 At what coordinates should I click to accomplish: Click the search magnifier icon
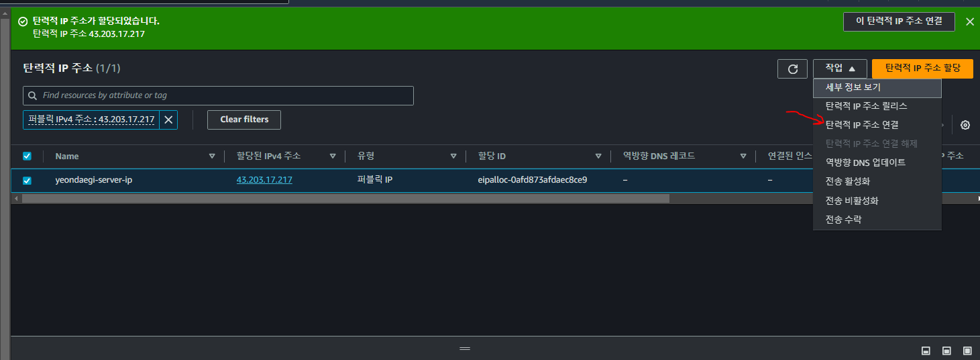[33, 95]
